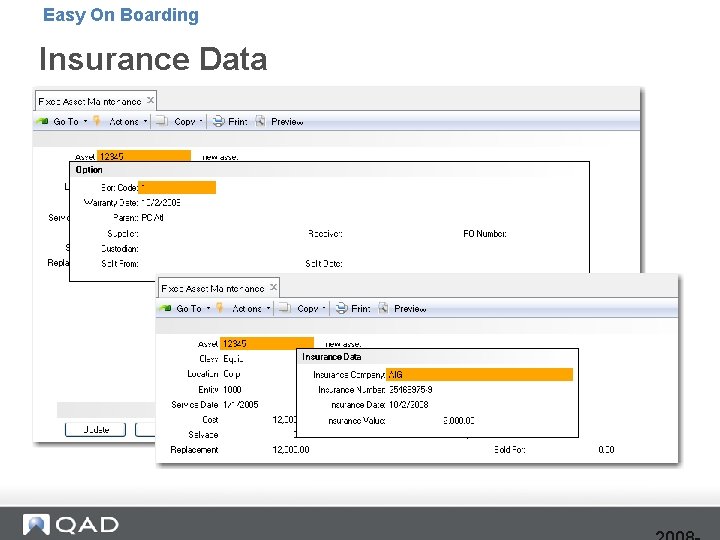Click the Preview icon in back window toolbar
The height and width of the screenshot is (540, 720).
click(x=260, y=121)
